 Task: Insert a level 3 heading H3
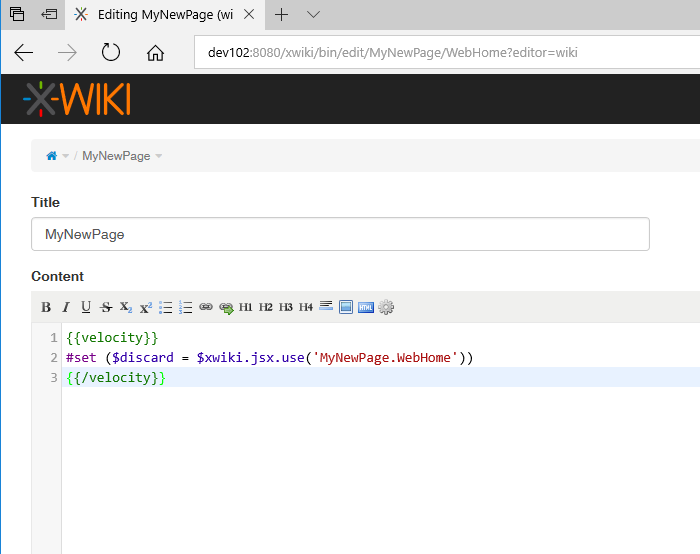coord(286,307)
